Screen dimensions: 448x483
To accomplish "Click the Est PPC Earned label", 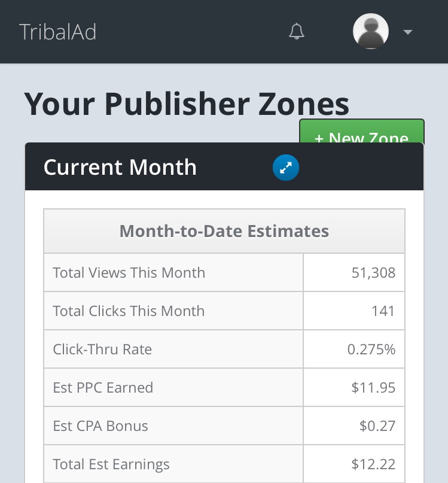I will [103, 388].
